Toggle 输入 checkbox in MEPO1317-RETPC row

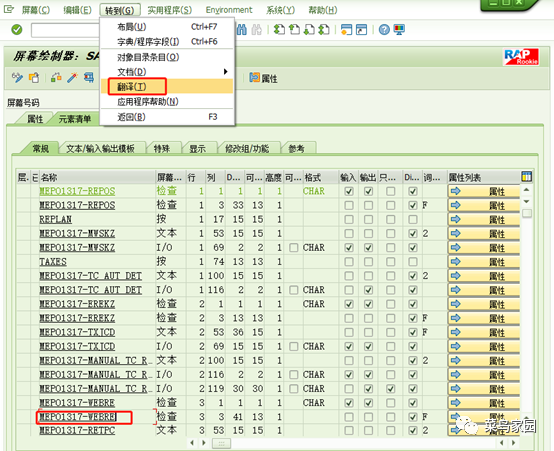(349, 430)
